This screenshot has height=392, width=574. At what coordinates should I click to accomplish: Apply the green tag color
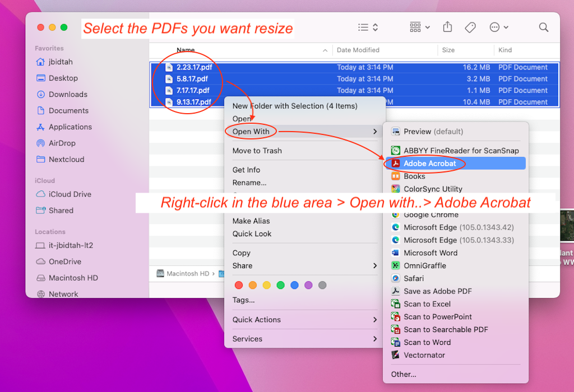(x=280, y=285)
